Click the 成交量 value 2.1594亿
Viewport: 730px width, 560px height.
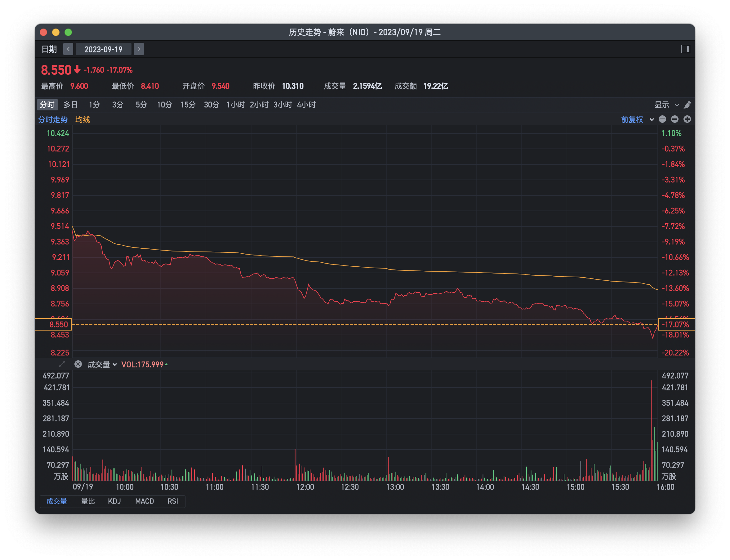point(367,86)
